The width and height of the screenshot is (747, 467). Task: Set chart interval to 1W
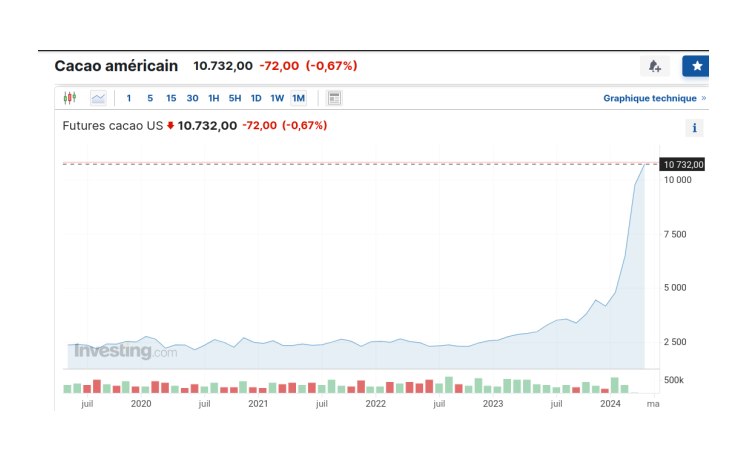click(277, 98)
